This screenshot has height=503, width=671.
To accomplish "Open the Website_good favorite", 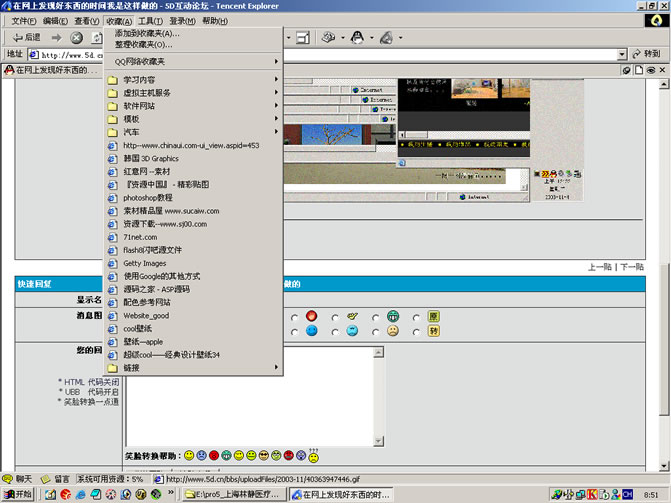I will click(x=193, y=315).
